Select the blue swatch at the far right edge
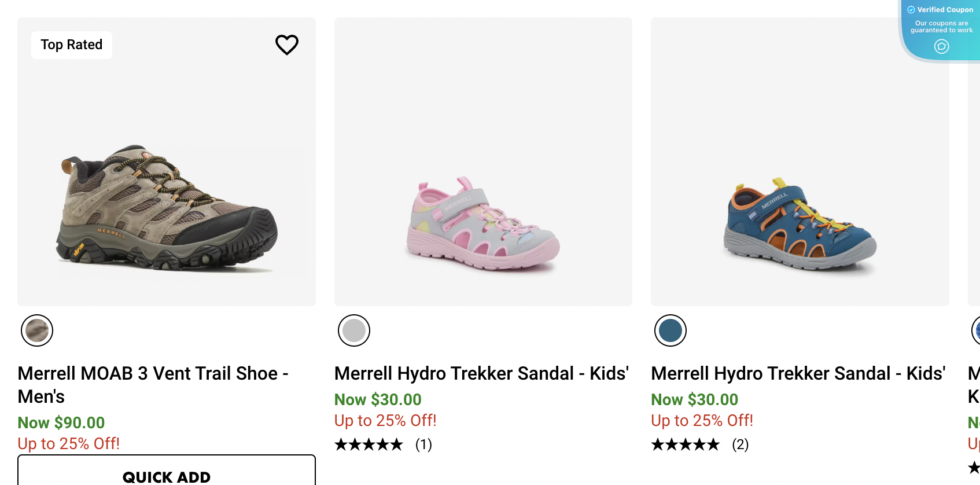This screenshot has height=485, width=980. point(975,330)
